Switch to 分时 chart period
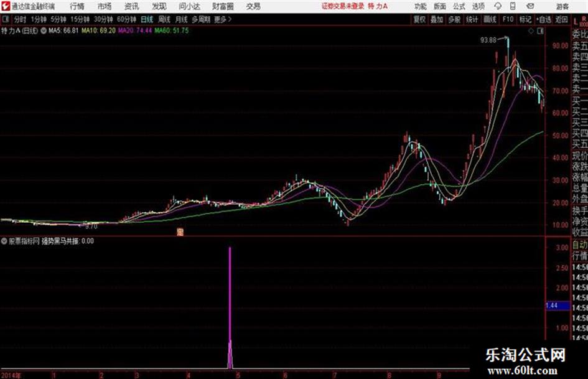Screen dimensions: 588x379 21,19
